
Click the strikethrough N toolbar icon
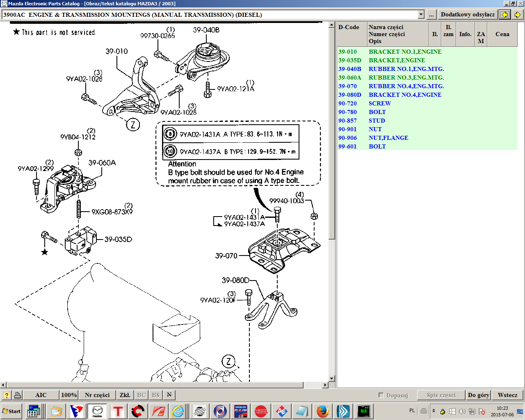coord(169,395)
